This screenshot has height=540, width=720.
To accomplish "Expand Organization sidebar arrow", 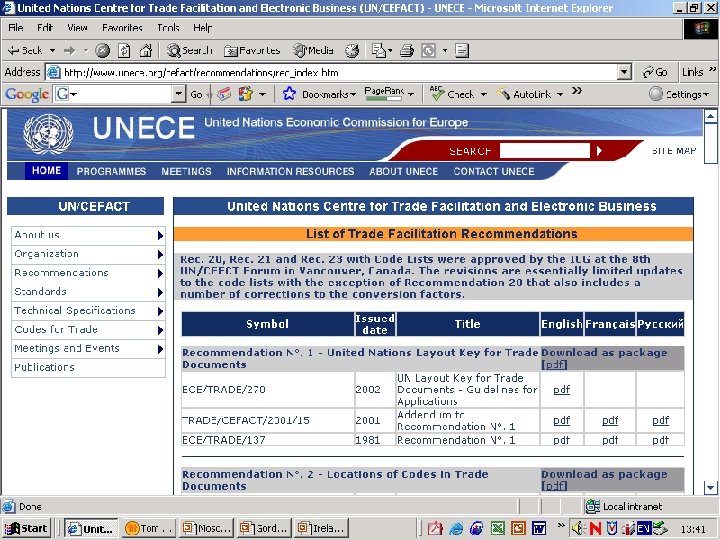I will tap(160, 254).
